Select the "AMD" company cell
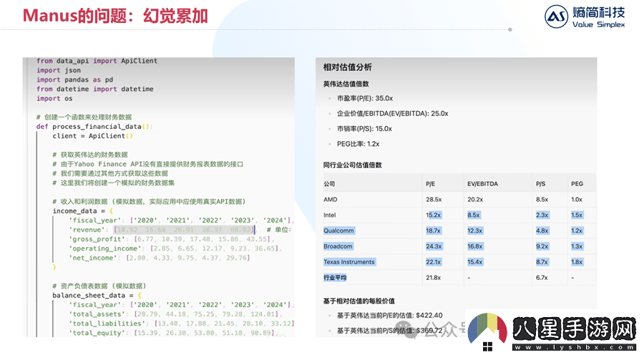644x355 pixels. pos(330,200)
